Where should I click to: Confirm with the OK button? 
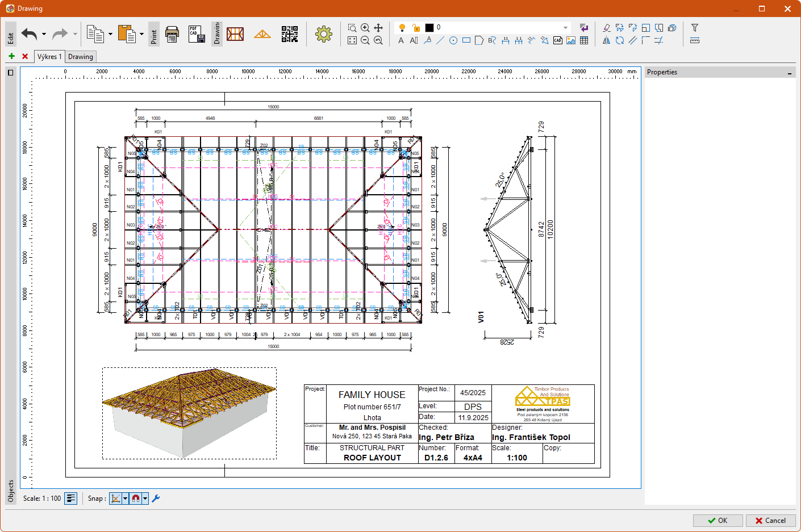pos(717,520)
